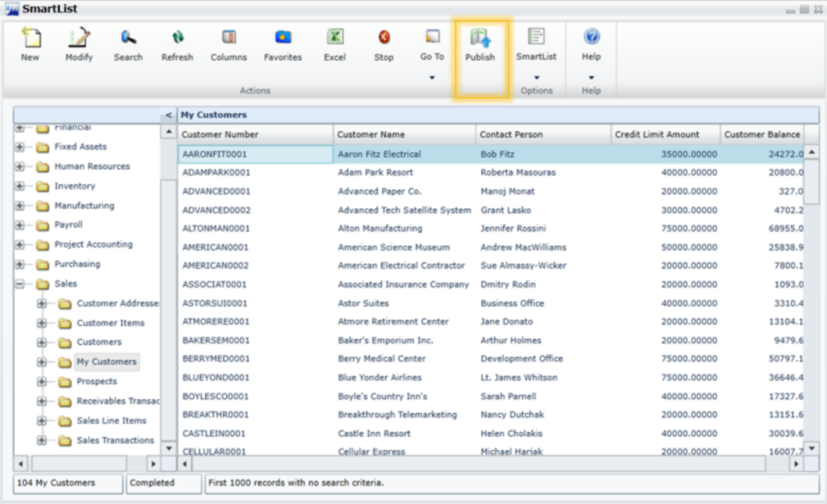827x504 pixels.
Task: Click the New toolbar icon
Action: 31,37
